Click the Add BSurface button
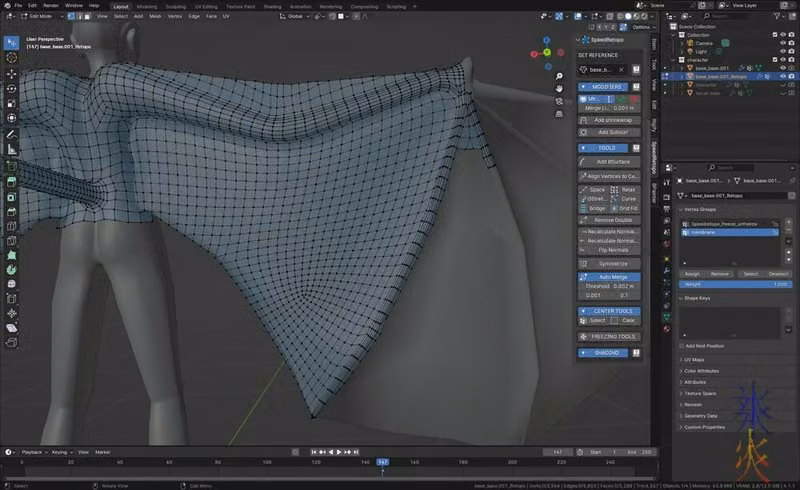This screenshot has width=800, height=490. click(609, 162)
